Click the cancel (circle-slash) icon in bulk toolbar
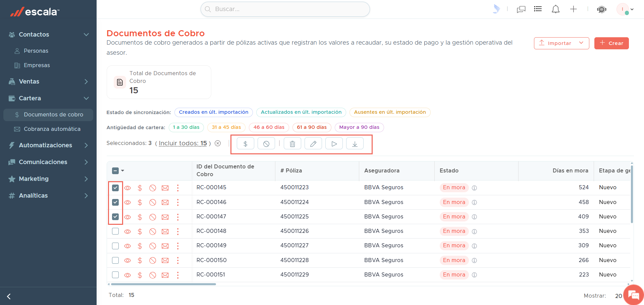Image resolution: width=644 pixels, height=305 pixels. tap(266, 144)
